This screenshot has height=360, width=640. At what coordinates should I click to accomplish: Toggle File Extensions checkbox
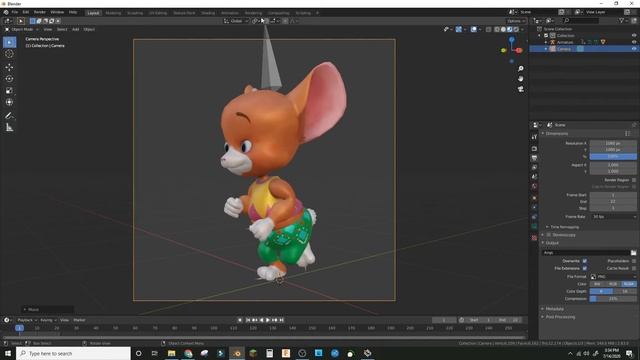tap(584, 268)
